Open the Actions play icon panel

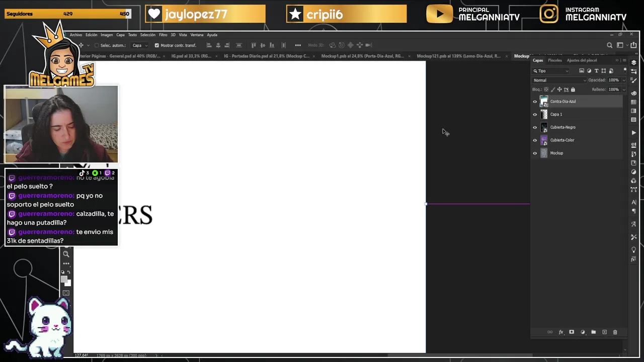(633, 133)
